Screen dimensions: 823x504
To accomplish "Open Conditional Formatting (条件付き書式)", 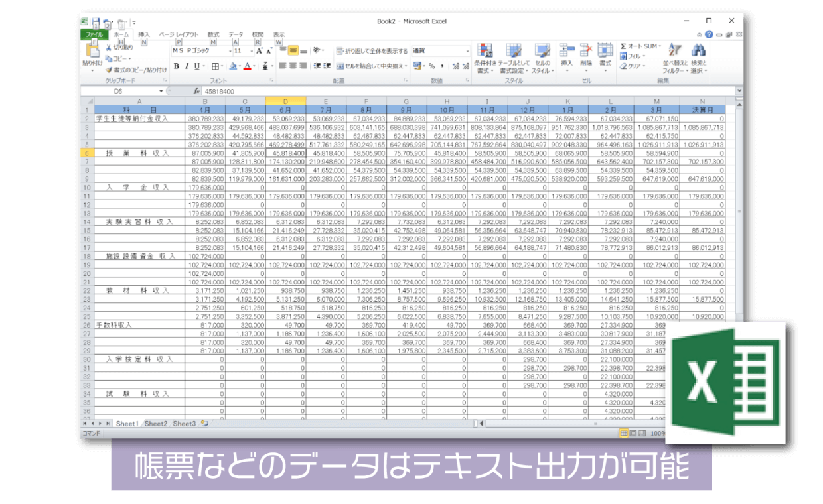I will pos(485,52).
